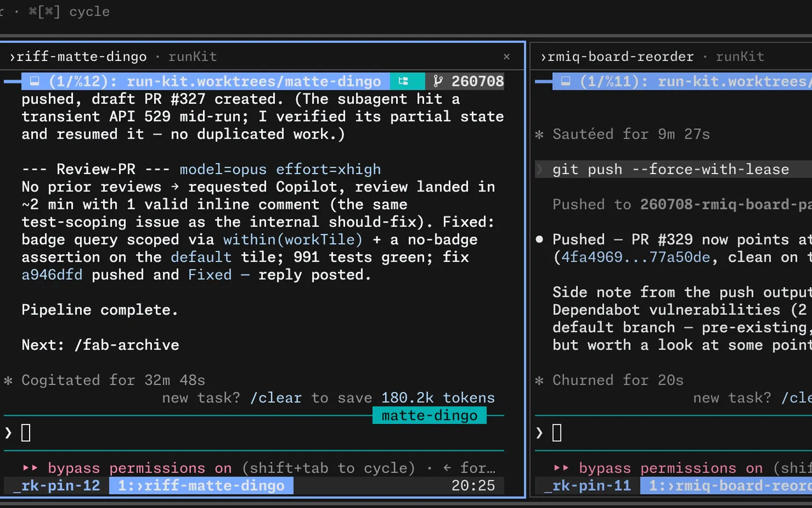
Task: Focus the prompt input in riff-matte-dingo pane
Action: 254,433
